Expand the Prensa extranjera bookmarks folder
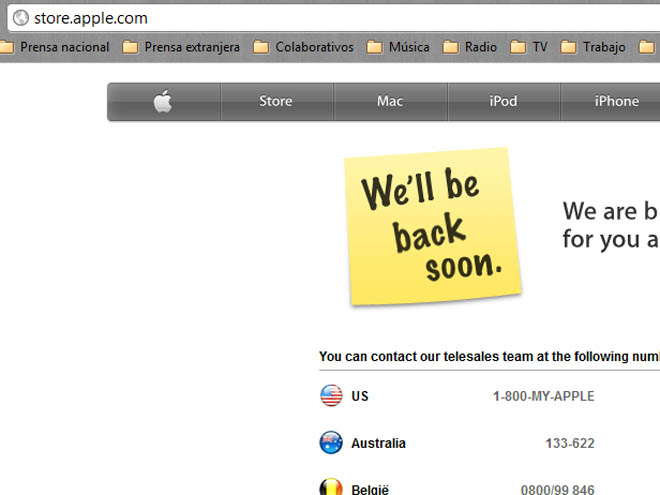The image size is (660, 495). (181, 47)
